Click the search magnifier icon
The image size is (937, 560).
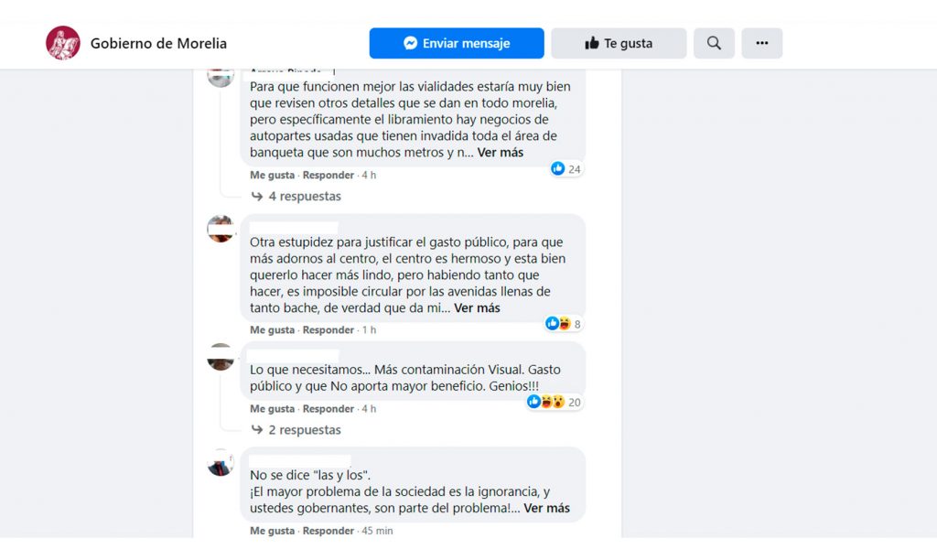[714, 43]
